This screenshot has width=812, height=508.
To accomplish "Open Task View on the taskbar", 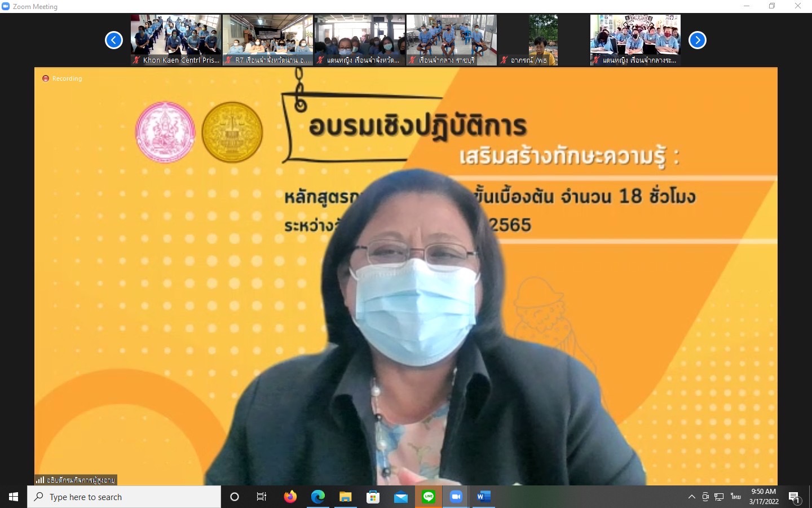I will tap(262, 497).
